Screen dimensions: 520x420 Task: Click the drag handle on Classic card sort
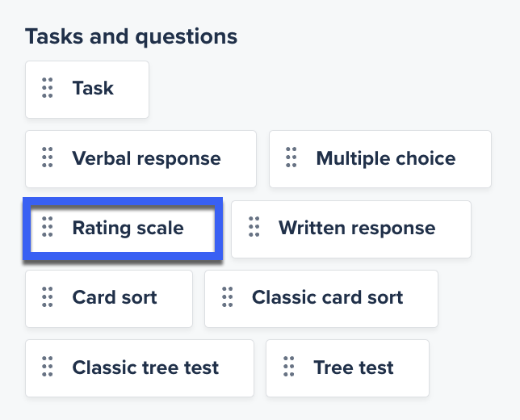point(227,297)
